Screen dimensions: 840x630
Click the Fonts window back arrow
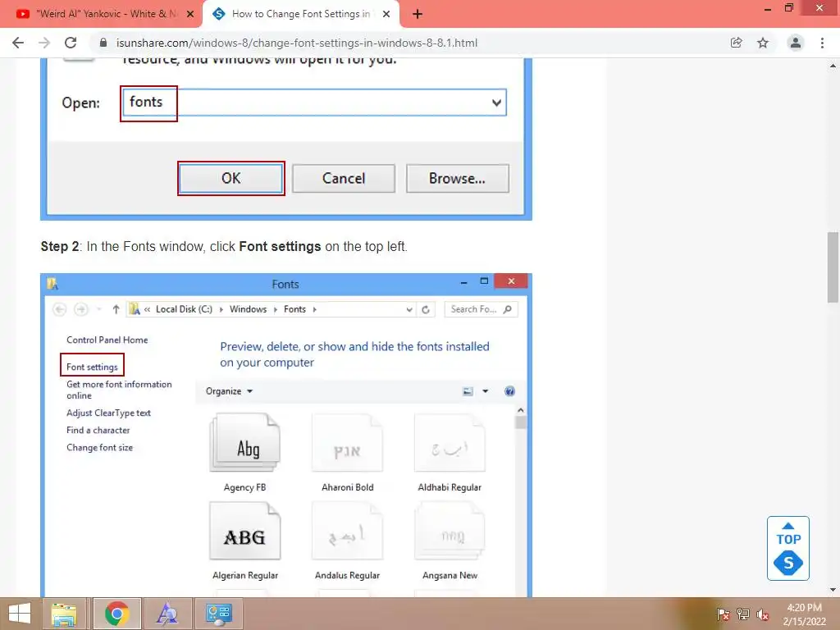pos(59,309)
